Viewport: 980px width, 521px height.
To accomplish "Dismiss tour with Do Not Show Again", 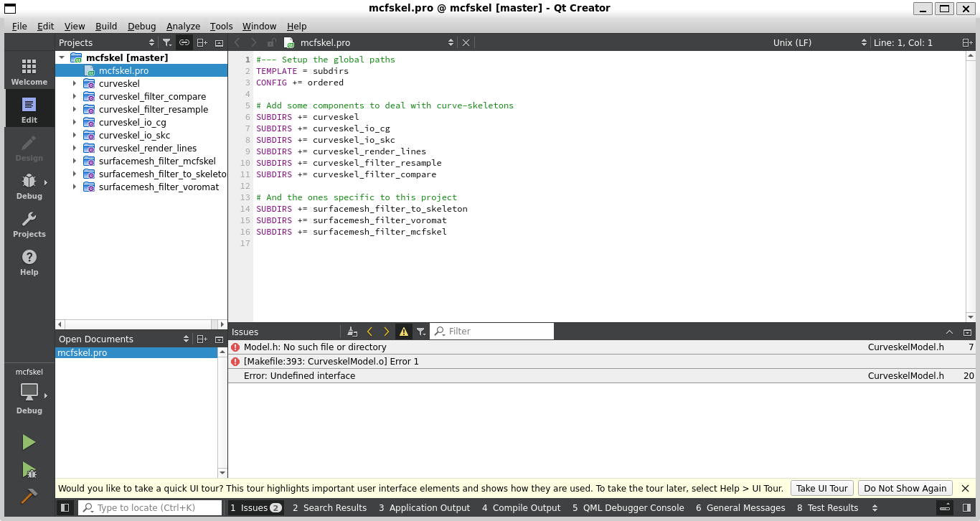I will tap(905, 488).
